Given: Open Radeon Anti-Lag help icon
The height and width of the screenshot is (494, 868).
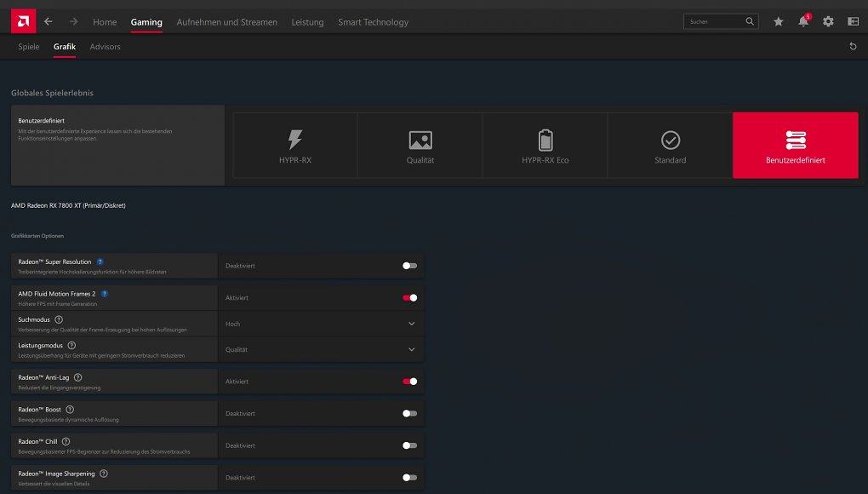Looking at the screenshot, I should tap(78, 377).
